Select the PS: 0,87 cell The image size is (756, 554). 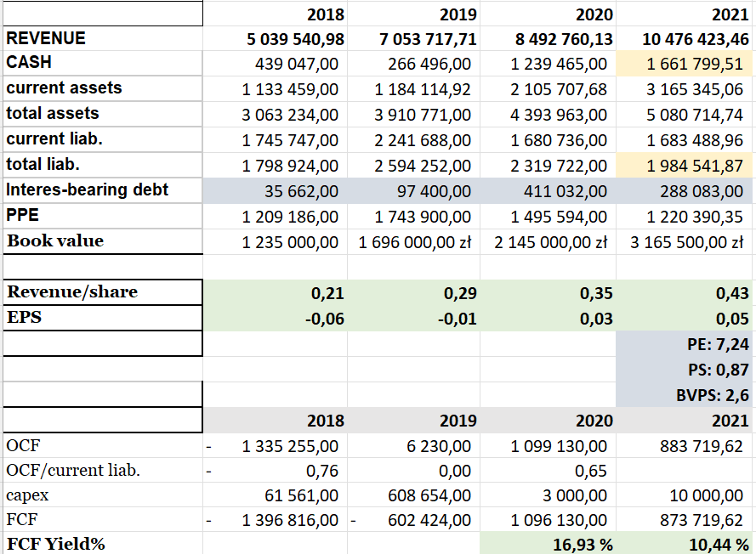pyautogui.click(x=685, y=370)
